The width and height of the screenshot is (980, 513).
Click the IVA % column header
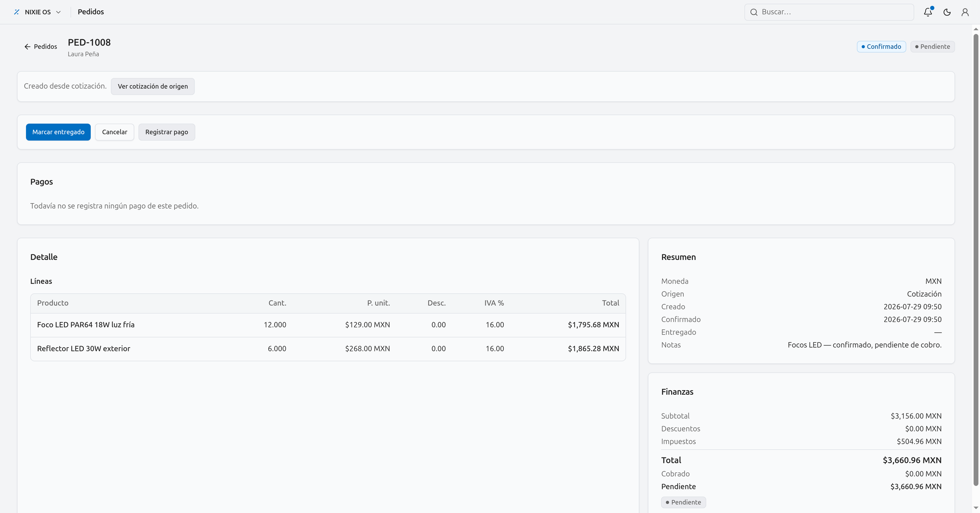tap(494, 303)
